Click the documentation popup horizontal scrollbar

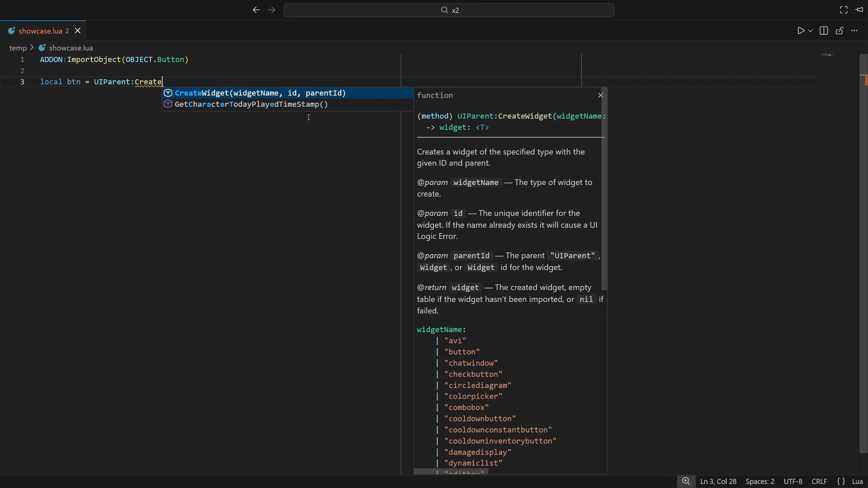(451, 472)
